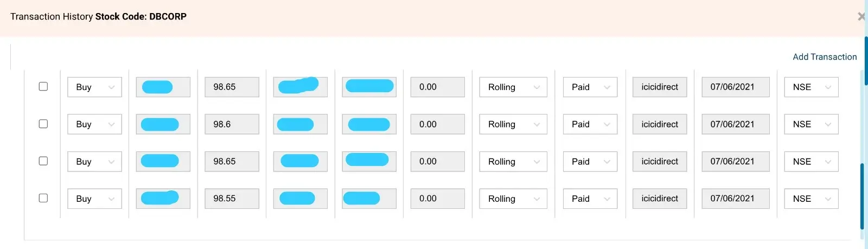The width and height of the screenshot is (868, 249).
Task: Tick the checkbox for the 98.6 price row
Action: click(43, 124)
